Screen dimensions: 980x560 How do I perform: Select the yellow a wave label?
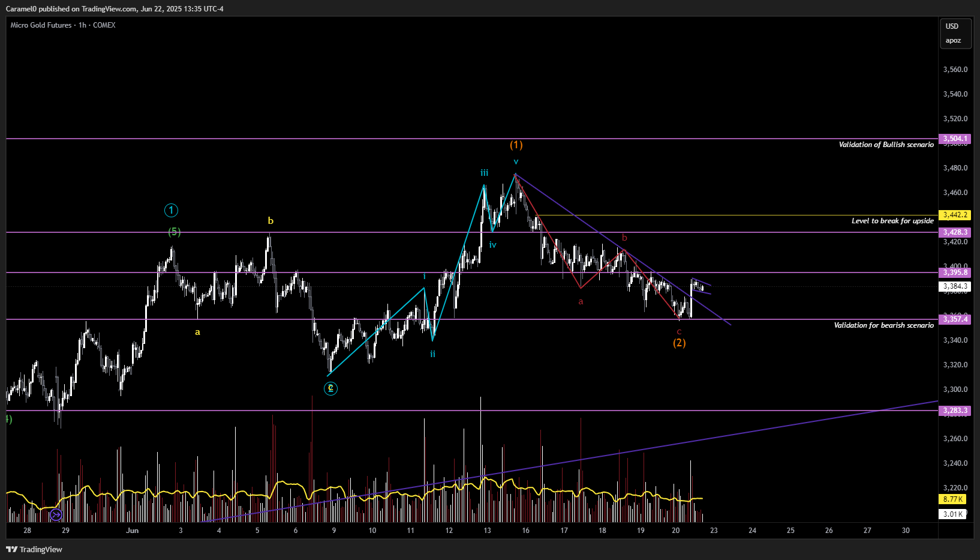tap(197, 332)
